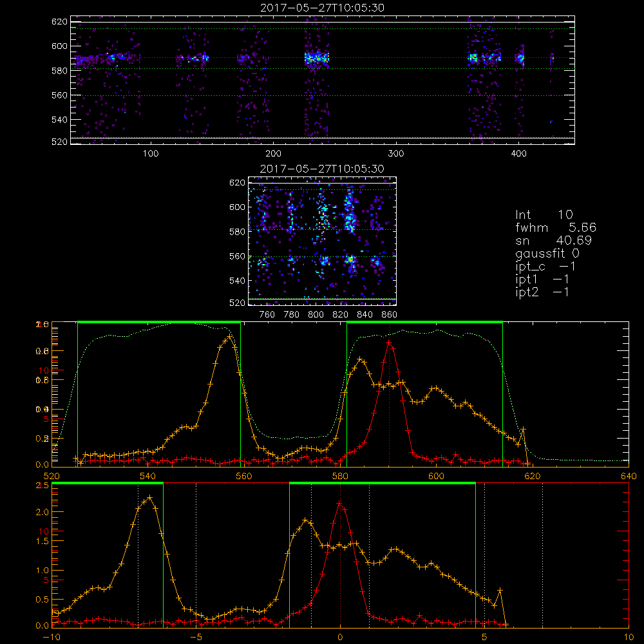Click y-axis label '2.5' on the bottom plot
The image size is (644, 644).
pyautogui.click(x=43, y=486)
